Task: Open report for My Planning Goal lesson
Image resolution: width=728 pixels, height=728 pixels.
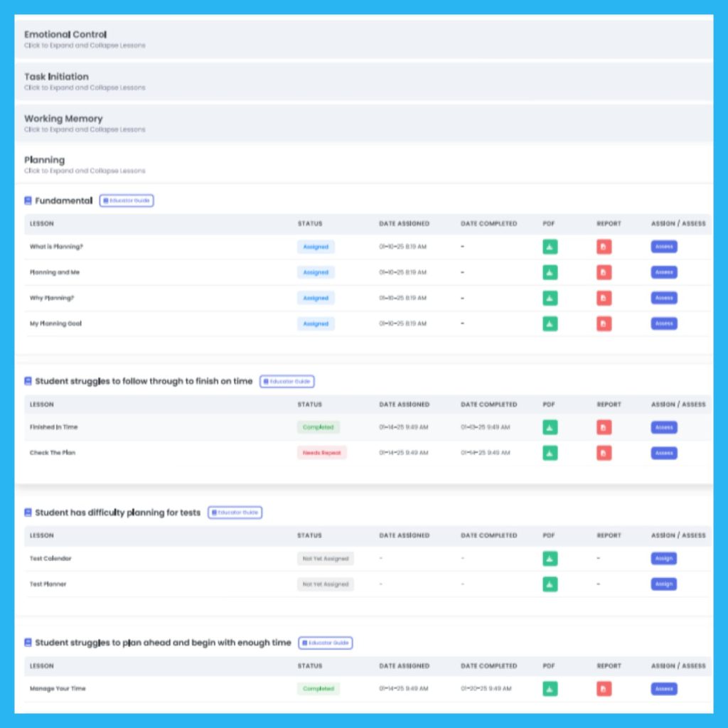Action: click(604, 323)
